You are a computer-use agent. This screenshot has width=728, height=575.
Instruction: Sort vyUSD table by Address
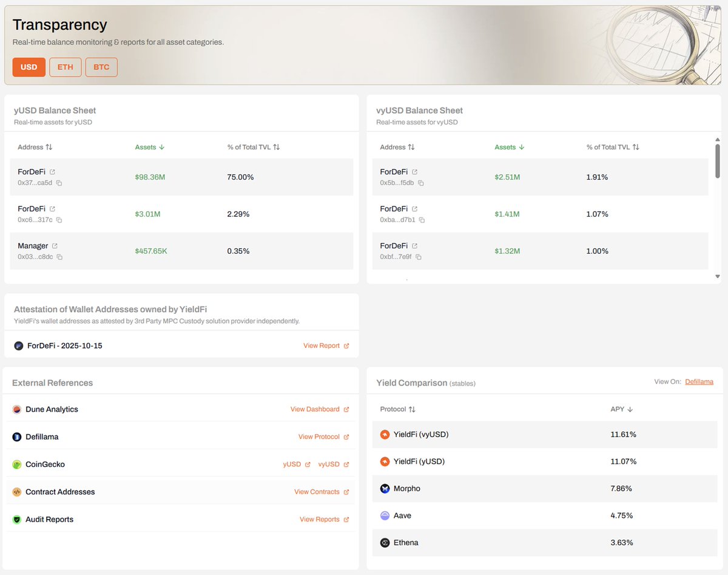click(397, 147)
